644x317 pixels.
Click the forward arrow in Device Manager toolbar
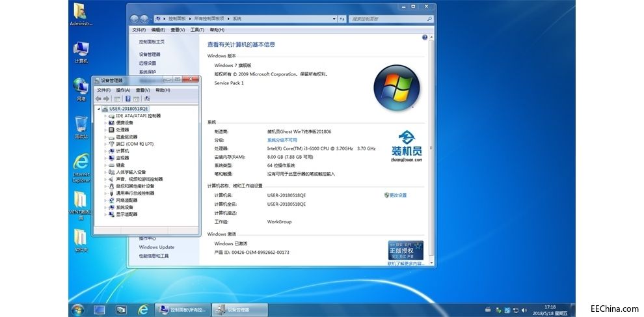click(107, 99)
